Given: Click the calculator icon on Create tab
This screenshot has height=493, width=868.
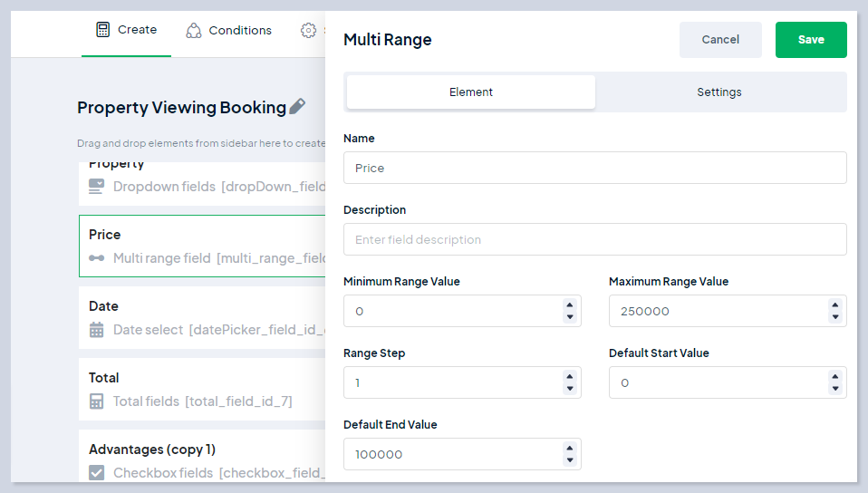Looking at the screenshot, I should [103, 30].
